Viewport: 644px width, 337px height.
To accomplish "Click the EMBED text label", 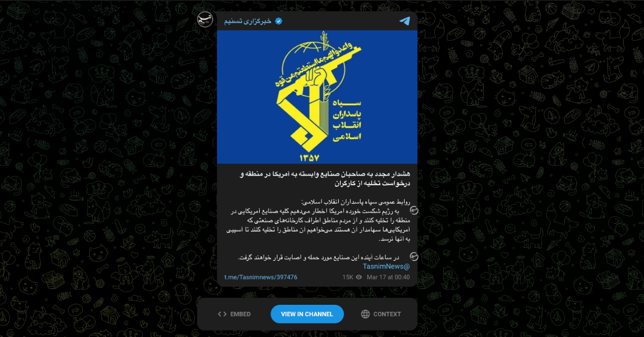I will coord(240,314).
